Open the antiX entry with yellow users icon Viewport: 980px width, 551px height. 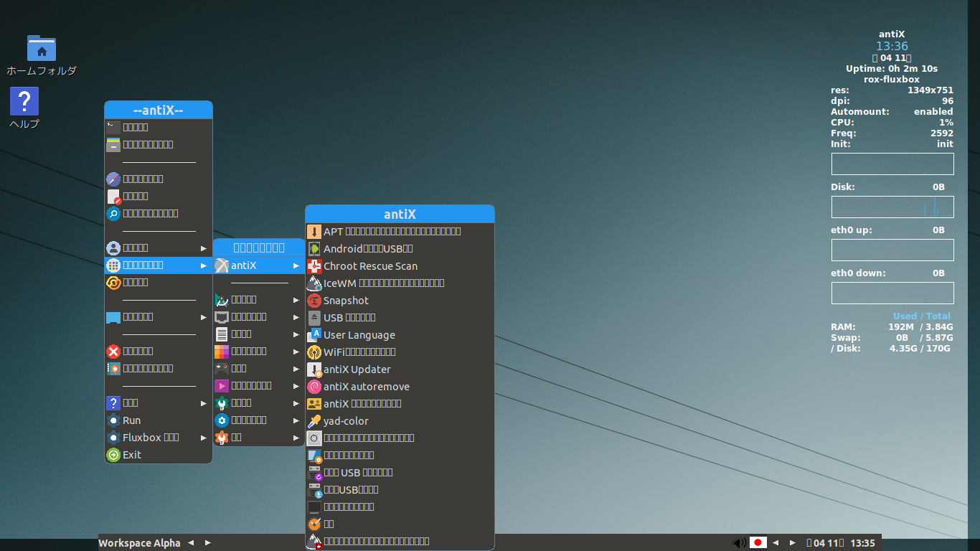click(400, 403)
